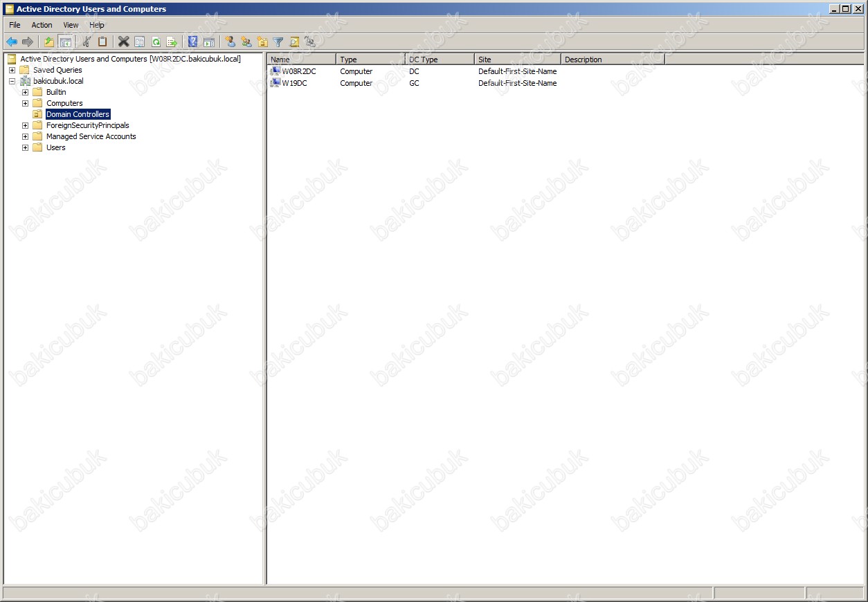868x602 pixels.
Task: Open the Help menu
Action: click(97, 25)
